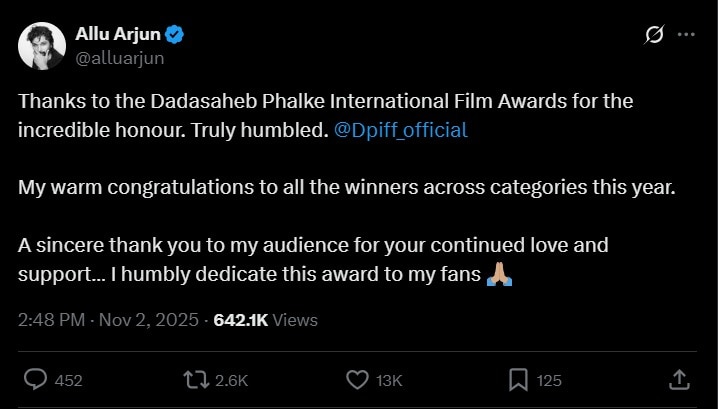
Task: Click the repost arrows icon
Action: click(x=195, y=379)
